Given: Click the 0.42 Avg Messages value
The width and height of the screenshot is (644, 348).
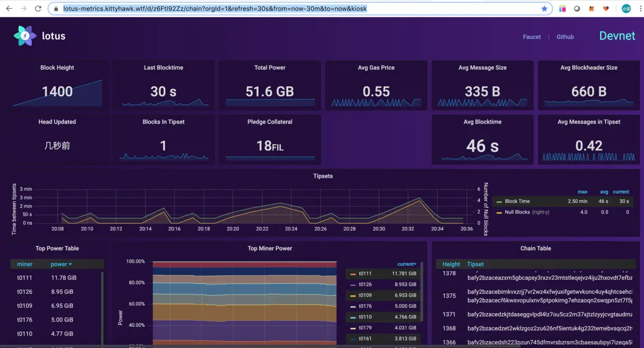Looking at the screenshot, I should tap(589, 146).
